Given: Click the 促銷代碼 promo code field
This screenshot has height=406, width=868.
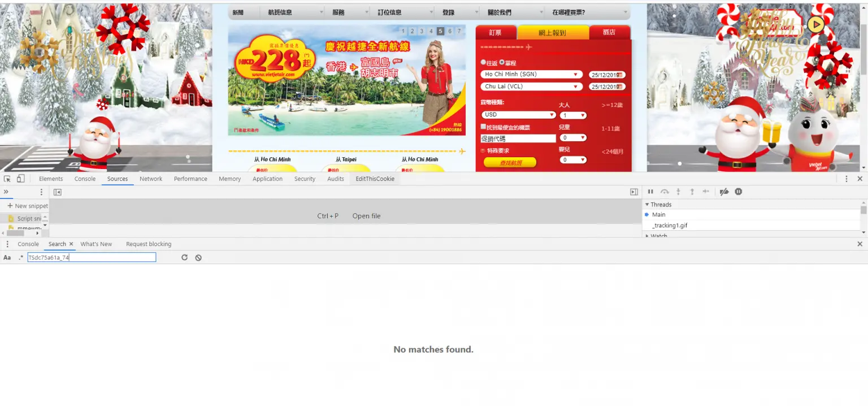Looking at the screenshot, I should pyautogui.click(x=518, y=138).
